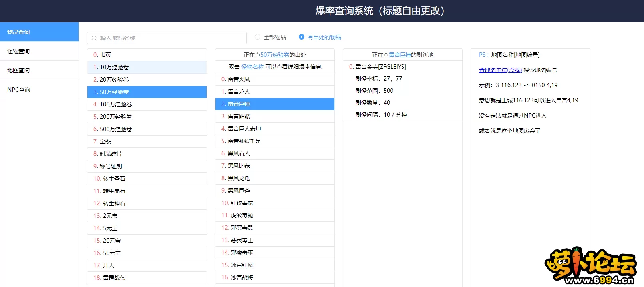This screenshot has width=644, height=287.
Task: Select monster 14. 邪魔毒巫
Action: point(275,253)
